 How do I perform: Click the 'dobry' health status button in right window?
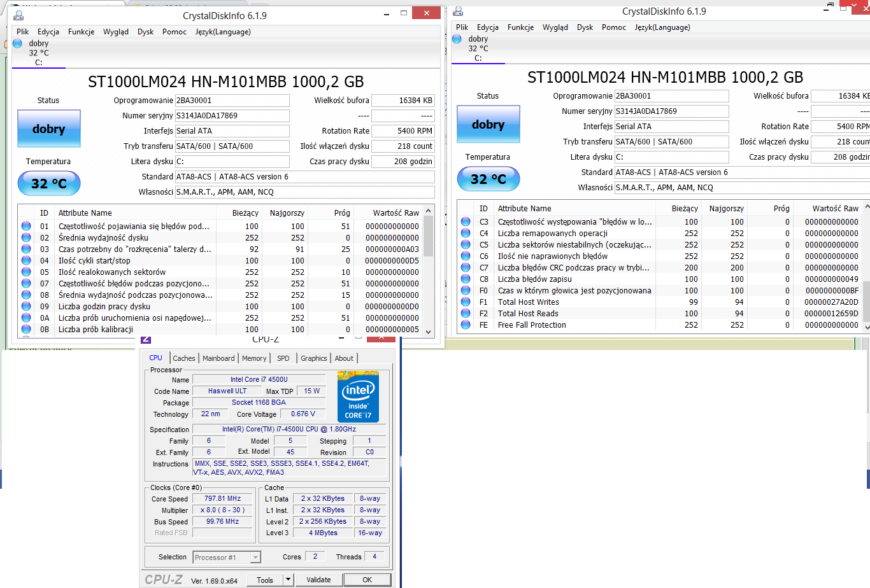[x=488, y=125]
